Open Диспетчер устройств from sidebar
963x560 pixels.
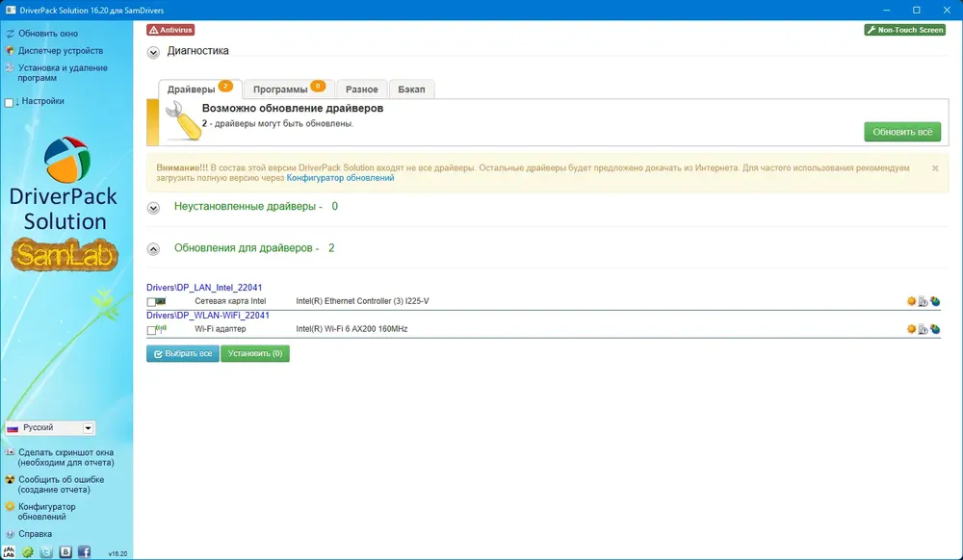point(61,51)
